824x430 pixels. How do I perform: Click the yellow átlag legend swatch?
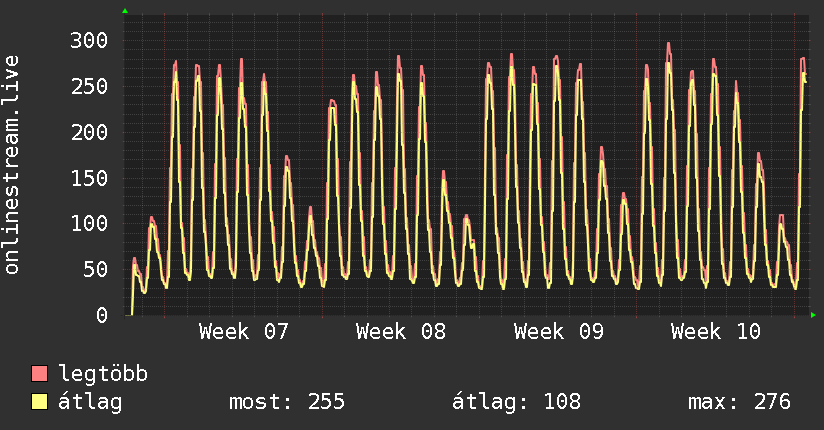click(x=39, y=402)
